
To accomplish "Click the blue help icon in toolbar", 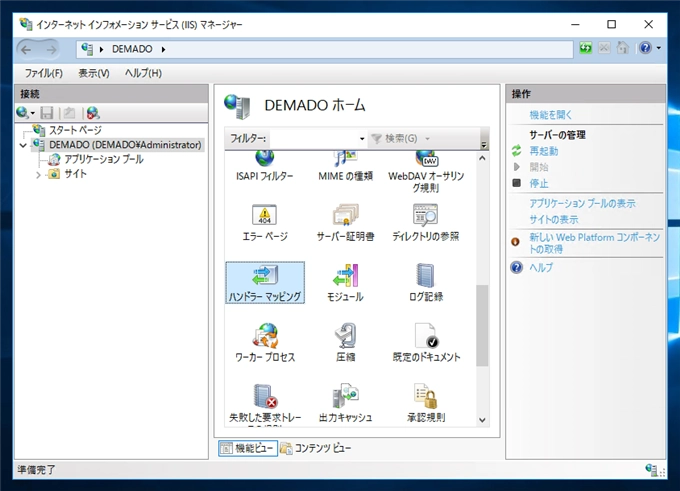I will 645,48.
